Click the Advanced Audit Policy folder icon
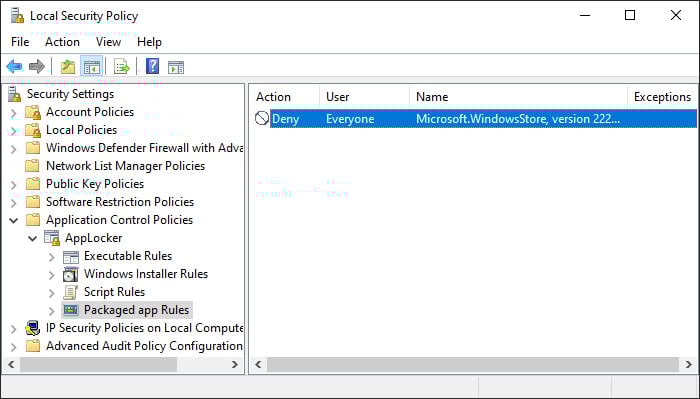The image size is (700, 399). tap(33, 346)
